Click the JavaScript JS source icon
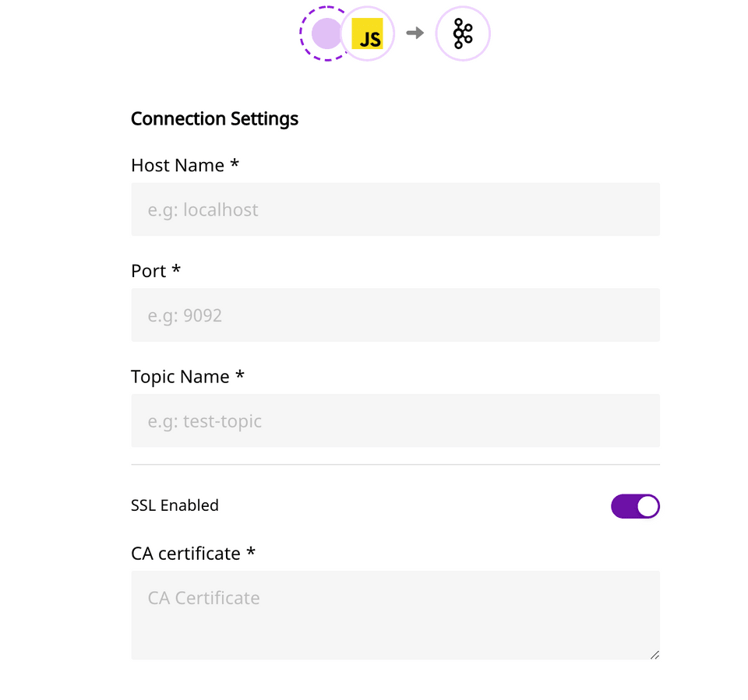The width and height of the screenshot is (748, 700). pyautogui.click(x=368, y=33)
